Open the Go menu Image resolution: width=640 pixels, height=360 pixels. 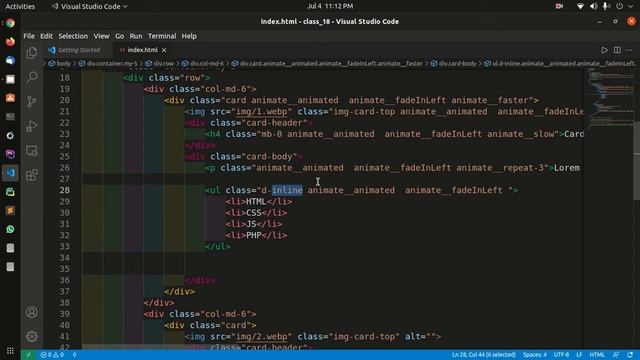coord(119,36)
